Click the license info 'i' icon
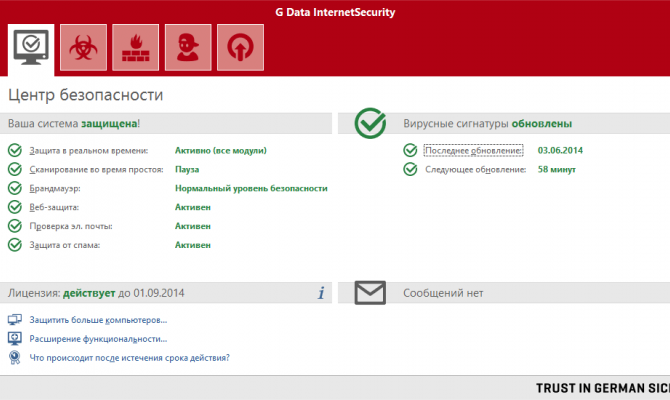Screen dimensions: 670x400 tap(321, 293)
